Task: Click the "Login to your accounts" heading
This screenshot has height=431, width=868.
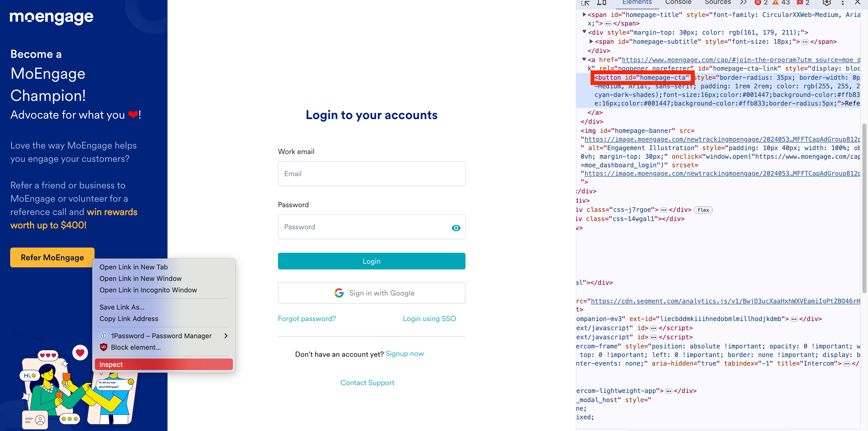Action: coord(371,115)
